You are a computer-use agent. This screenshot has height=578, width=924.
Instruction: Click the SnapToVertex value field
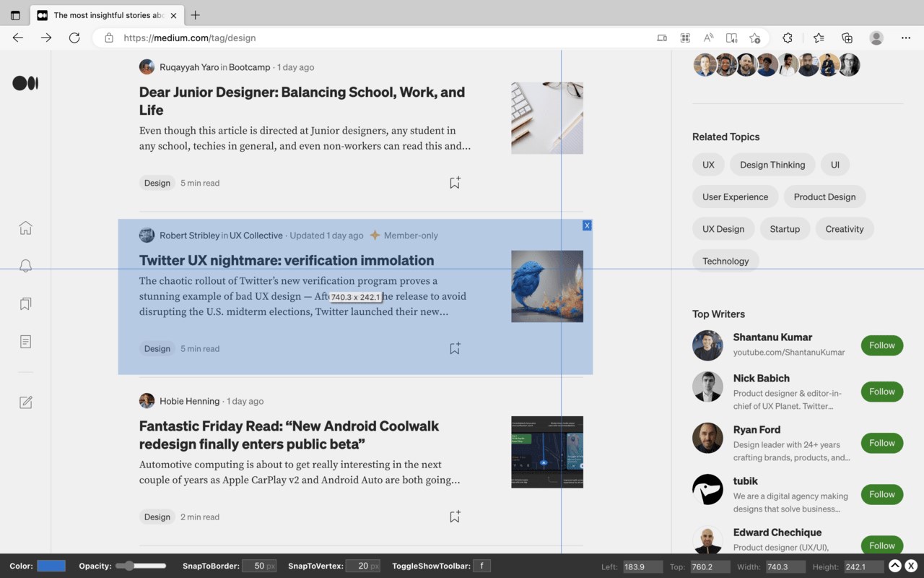pyautogui.click(x=363, y=566)
